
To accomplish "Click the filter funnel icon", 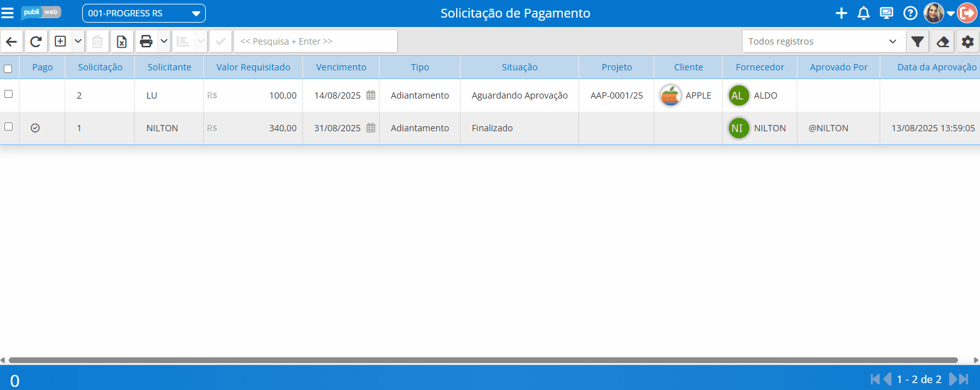I will (x=917, y=41).
